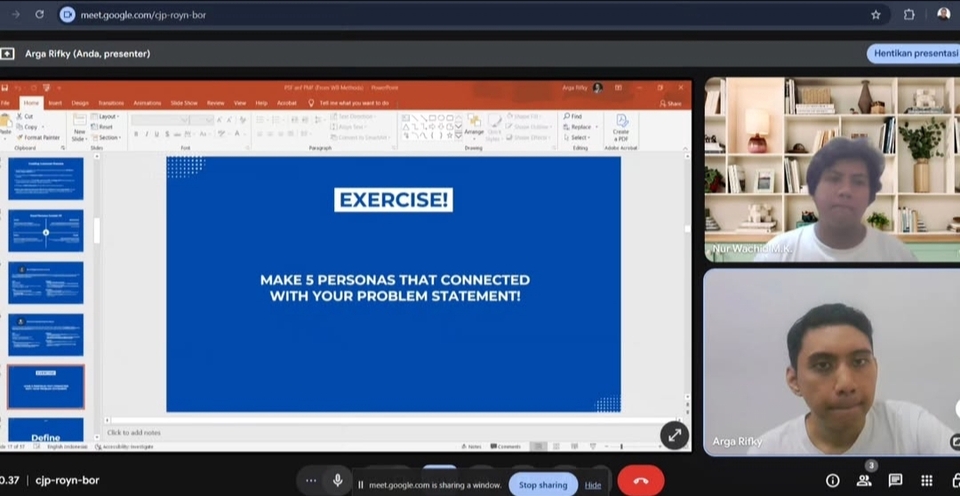Screen dimensions: 960x496
Task: Switch to Slide Sorter view icon
Action: (x=556, y=446)
